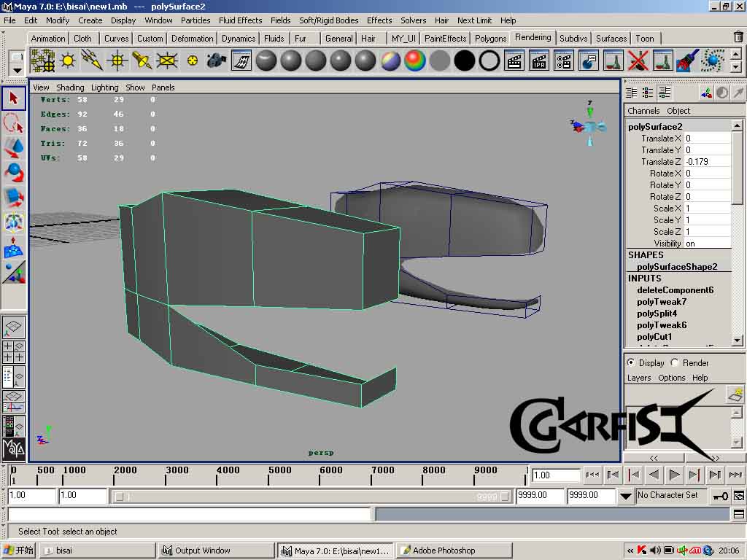Open the Layers menu in the layer editor
Image resolution: width=747 pixels, height=560 pixels.
coord(639,378)
